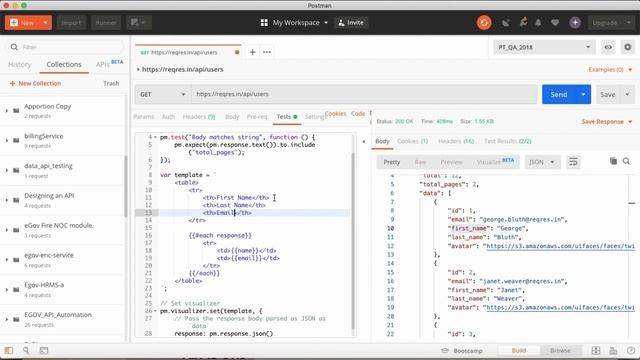
Task: Open the Tests tab
Action: [x=287, y=117]
